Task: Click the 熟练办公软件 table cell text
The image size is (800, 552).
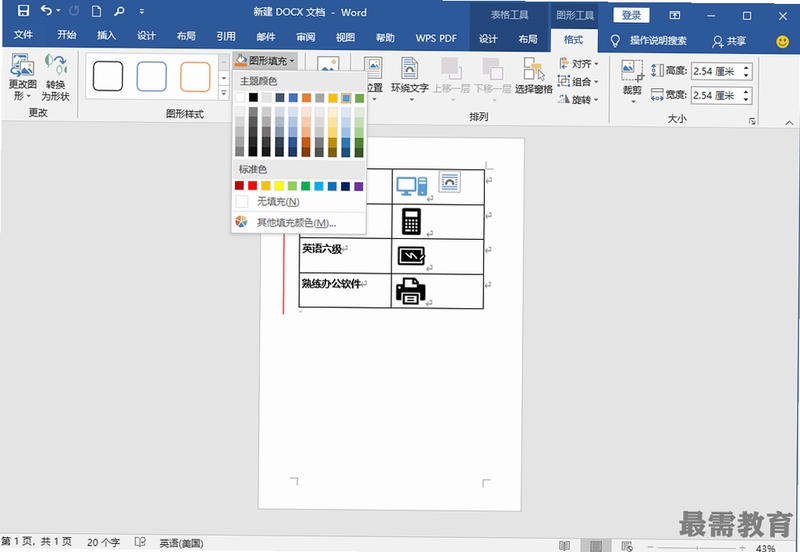Action: click(x=331, y=283)
